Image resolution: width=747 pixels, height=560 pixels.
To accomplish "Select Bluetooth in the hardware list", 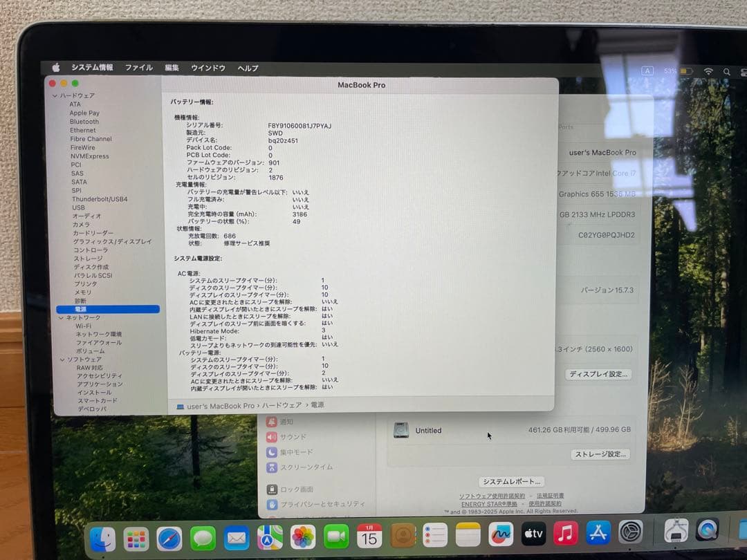I will point(84,121).
